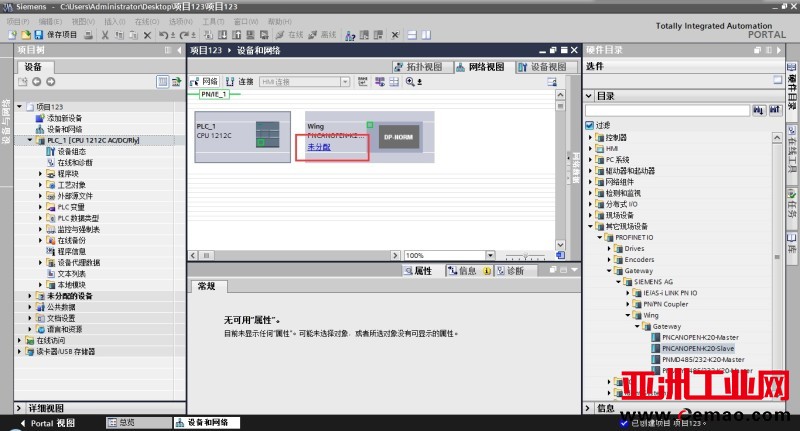800x431 pixels.
Task: Click the zoom slider in network view
Action: click(x=524, y=256)
